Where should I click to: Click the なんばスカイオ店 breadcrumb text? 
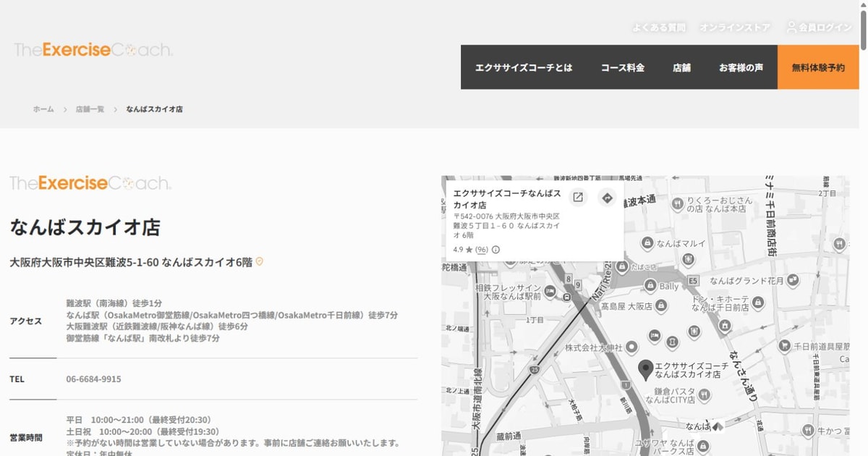[x=154, y=109]
